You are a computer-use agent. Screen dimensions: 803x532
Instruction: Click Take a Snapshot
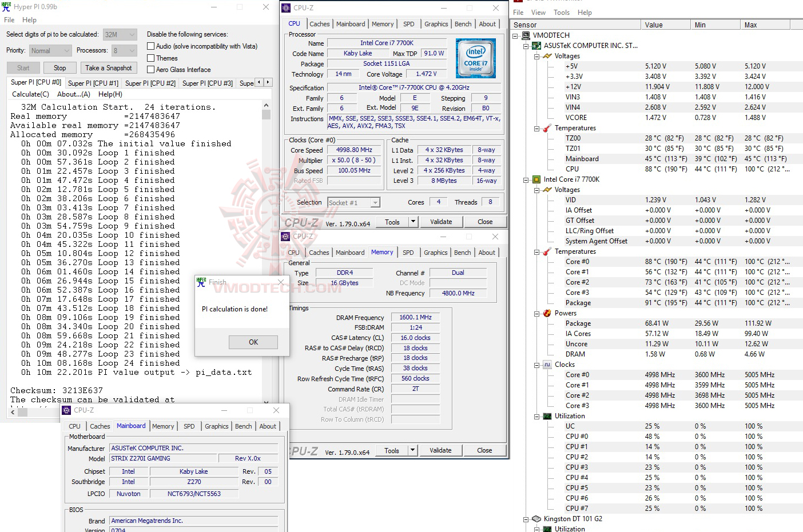click(x=109, y=68)
